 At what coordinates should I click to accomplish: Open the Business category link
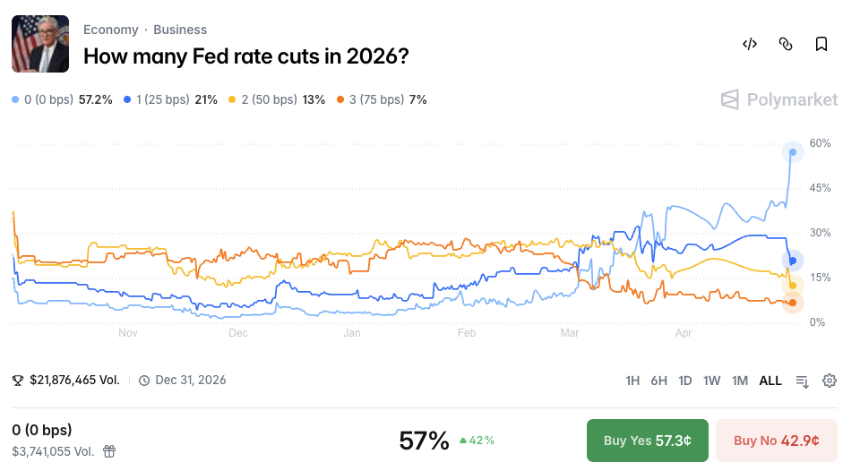180,30
